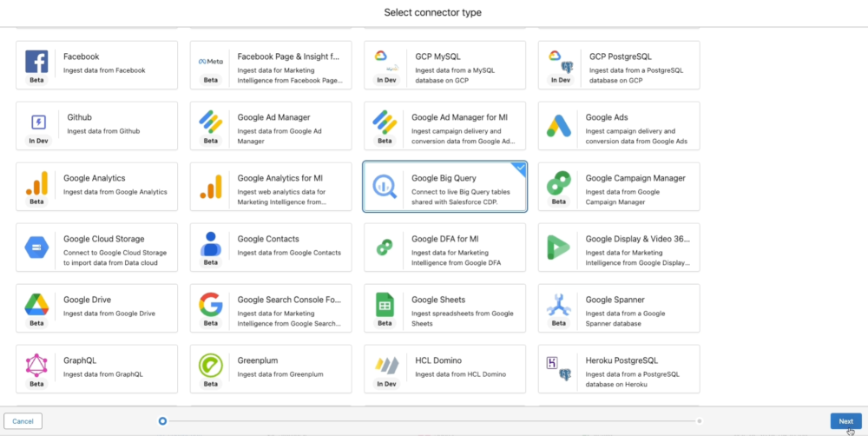Screen dimensions: 868x436
Task: Click 'Heroku PostgreSQL' card title
Action: coord(621,360)
